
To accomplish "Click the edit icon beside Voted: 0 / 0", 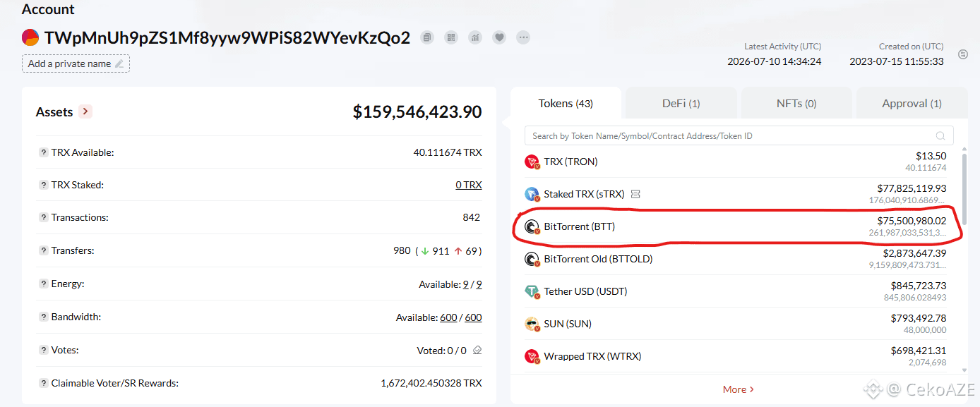I will point(477,350).
